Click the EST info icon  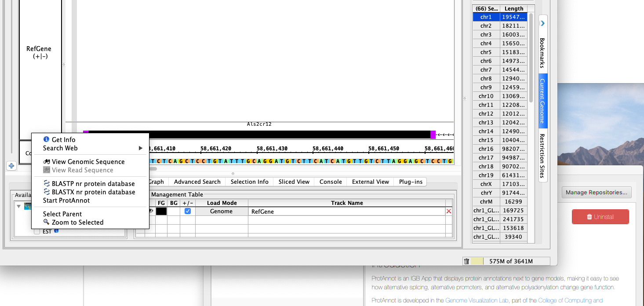56,231
